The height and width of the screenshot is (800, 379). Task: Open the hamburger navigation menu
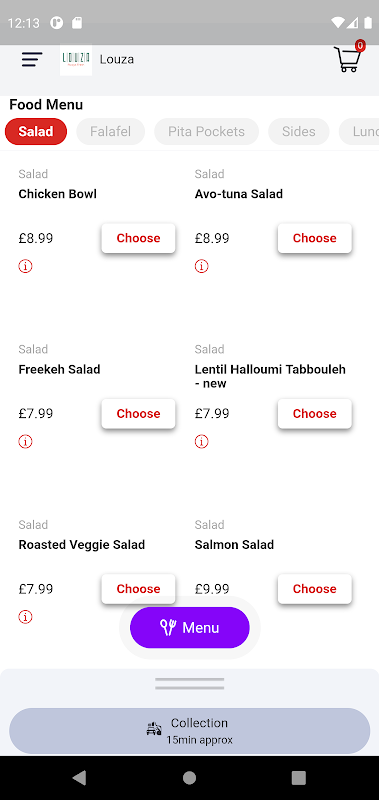click(x=32, y=59)
